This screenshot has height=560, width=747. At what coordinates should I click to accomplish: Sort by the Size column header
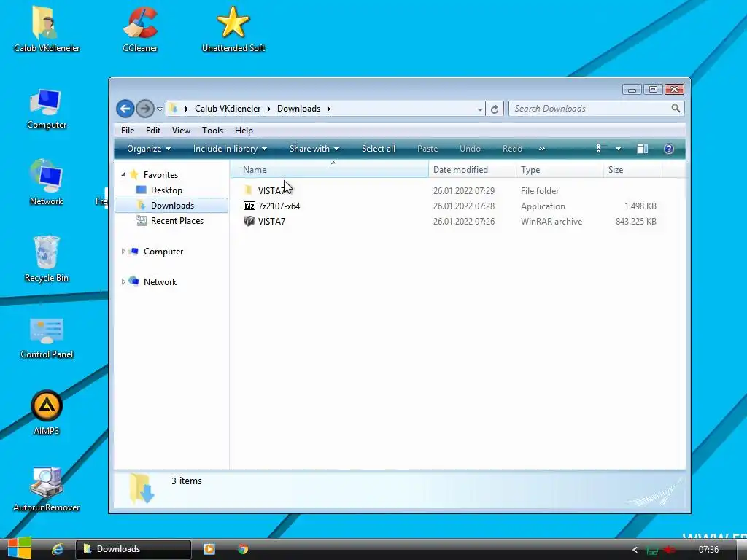tap(632, 169)
